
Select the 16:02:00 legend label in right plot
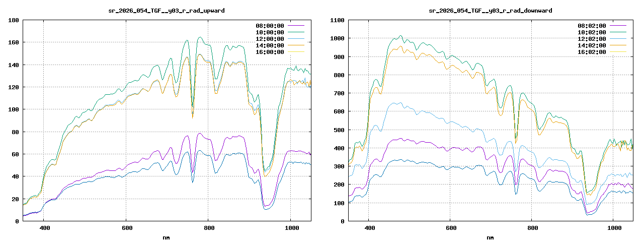point(592,52)
